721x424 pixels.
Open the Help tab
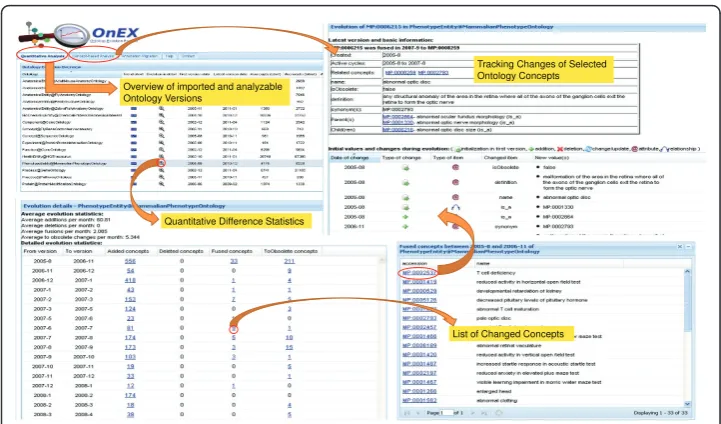click(169, 56)
